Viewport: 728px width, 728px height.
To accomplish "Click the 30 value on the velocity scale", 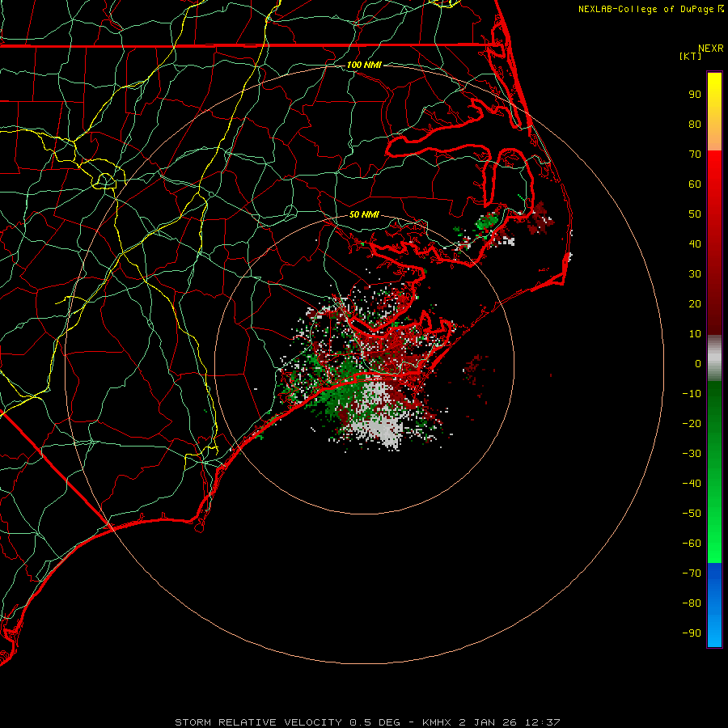I will [695, 274].
